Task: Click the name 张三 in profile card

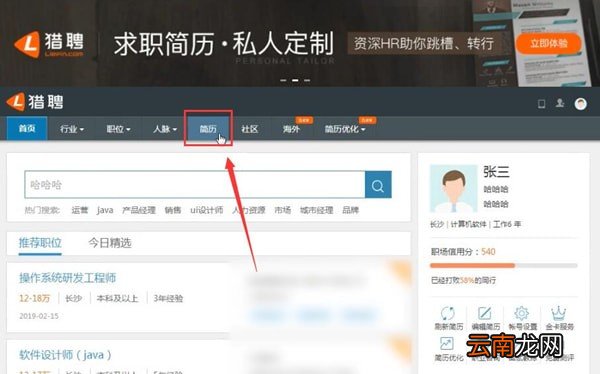Action: 496,172
